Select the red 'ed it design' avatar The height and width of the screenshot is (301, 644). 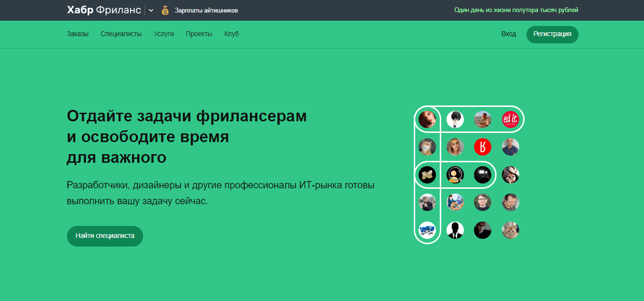coord(511,119)
